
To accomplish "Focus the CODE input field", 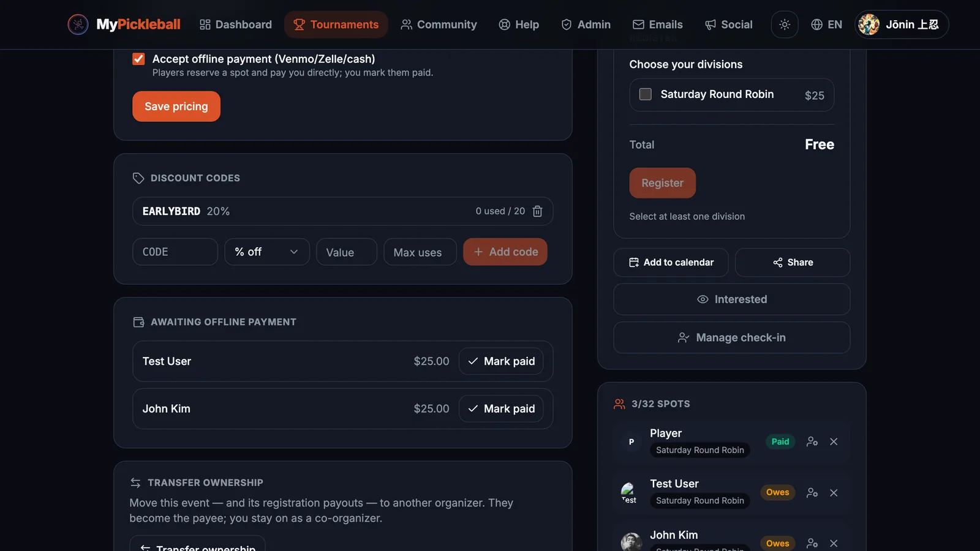I will [175, 252].
